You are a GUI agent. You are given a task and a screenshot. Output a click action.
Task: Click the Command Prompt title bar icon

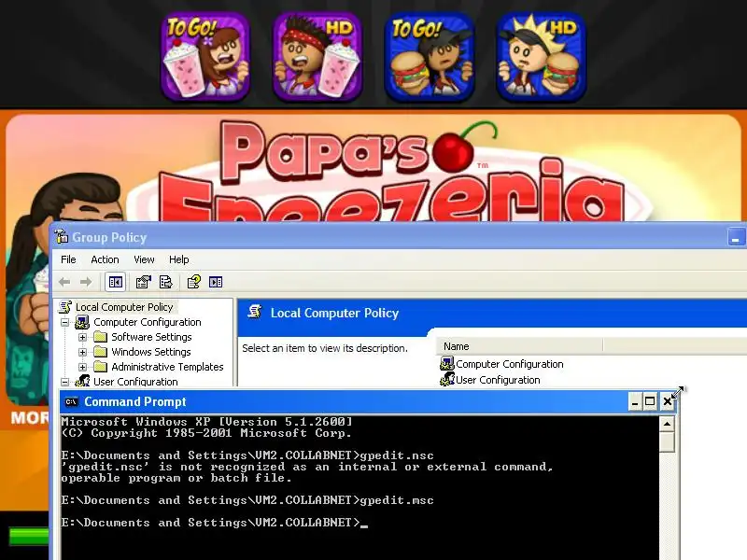pyautogui.click(x=71, y=402)
